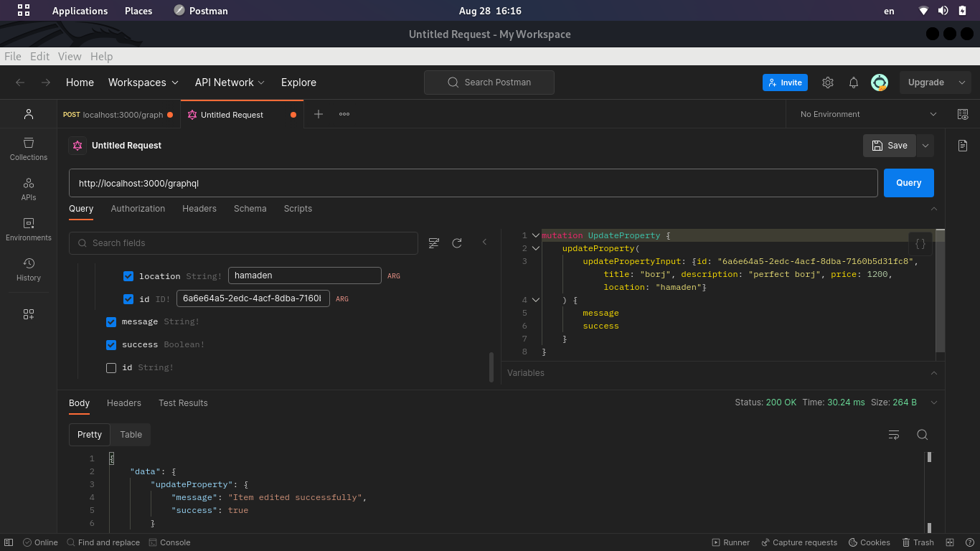Open the response status dropdown chevron
The width and height of the screenshot is (980, 551).
[x=934, y=402]
